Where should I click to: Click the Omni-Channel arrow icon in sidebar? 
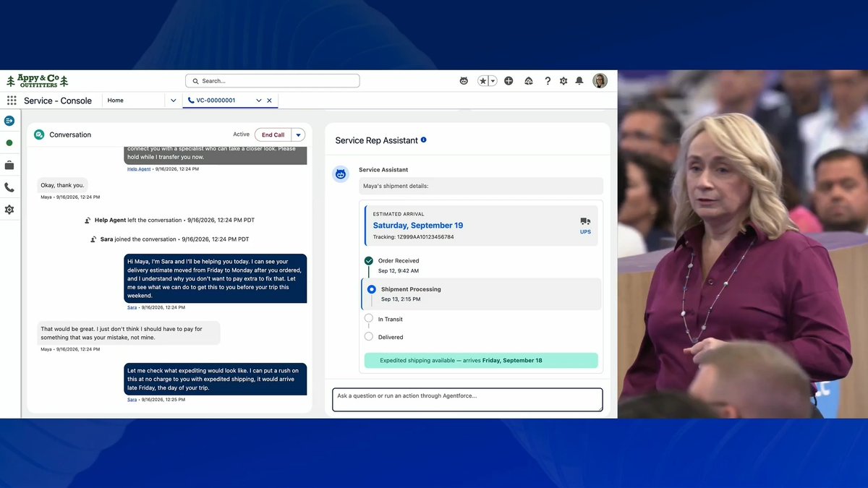[9, 121]
